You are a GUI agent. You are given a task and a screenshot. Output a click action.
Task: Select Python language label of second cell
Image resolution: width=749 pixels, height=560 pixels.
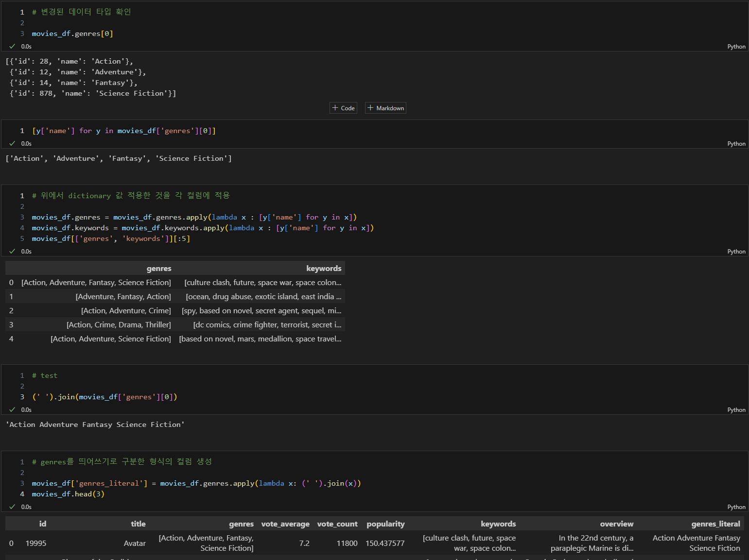pos(736,144)
